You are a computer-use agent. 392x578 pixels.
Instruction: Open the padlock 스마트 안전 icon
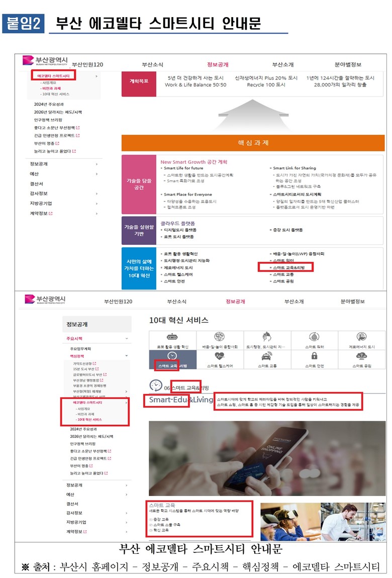point(314,356)
